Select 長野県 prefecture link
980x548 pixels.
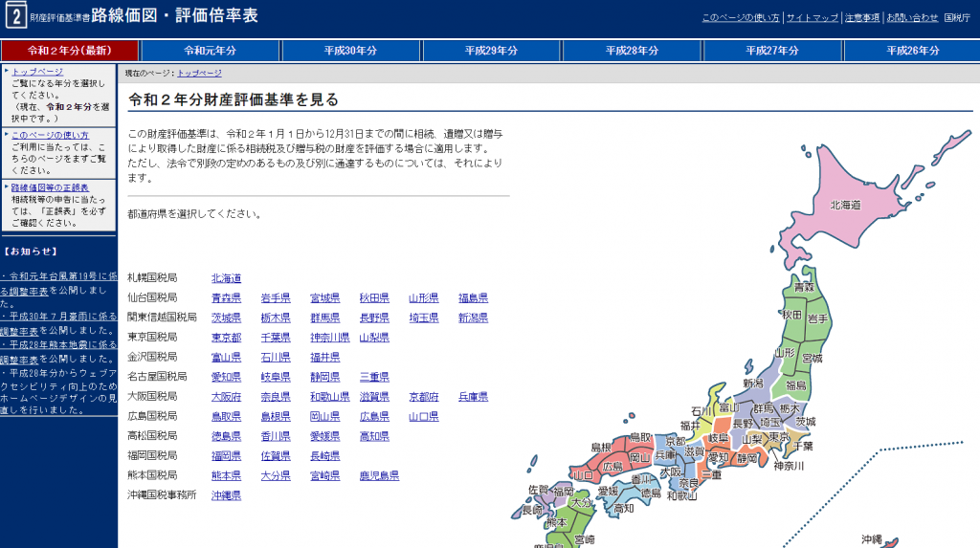point(374,318)
